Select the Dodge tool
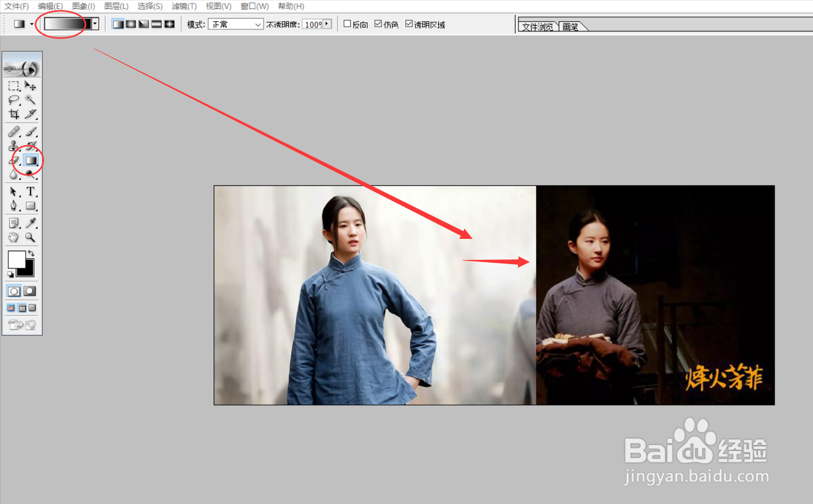813x504 pixels. pos(30,175)
